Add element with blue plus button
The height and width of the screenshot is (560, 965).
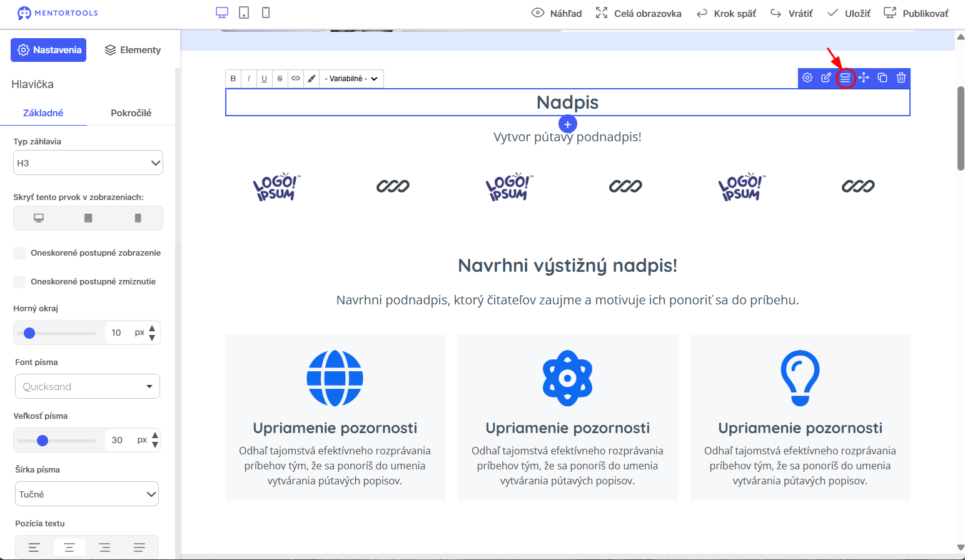coord(567,124)
